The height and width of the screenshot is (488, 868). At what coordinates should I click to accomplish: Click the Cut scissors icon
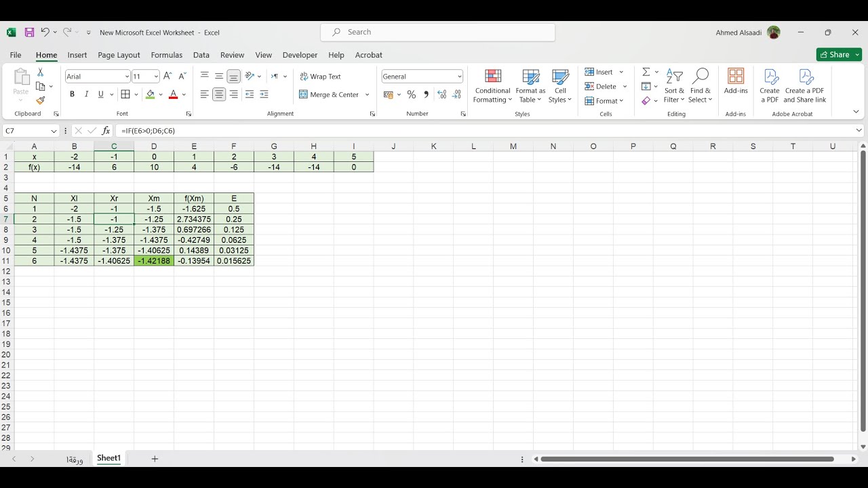[x=40, y=72]
